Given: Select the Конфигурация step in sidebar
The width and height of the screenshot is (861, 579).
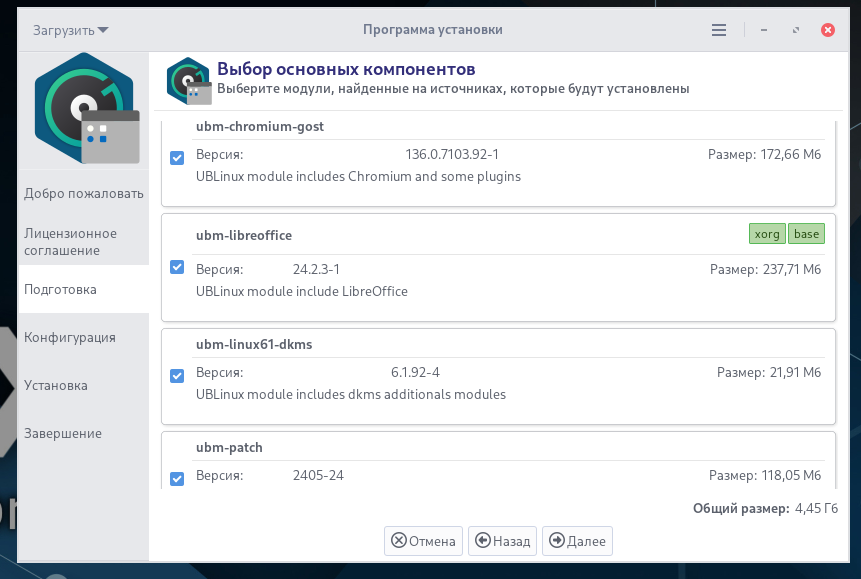Looking at the screenshot, I should (x=83, y=337).
